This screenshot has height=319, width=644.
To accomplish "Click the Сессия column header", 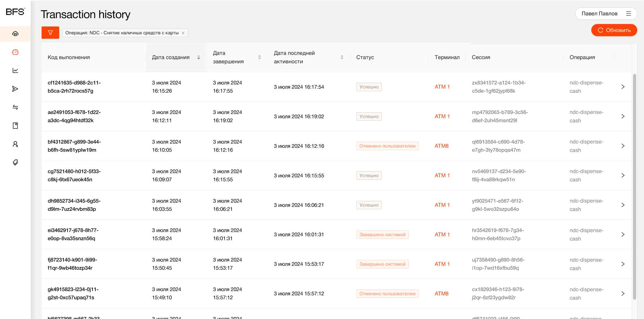I will tap(481, 57).
